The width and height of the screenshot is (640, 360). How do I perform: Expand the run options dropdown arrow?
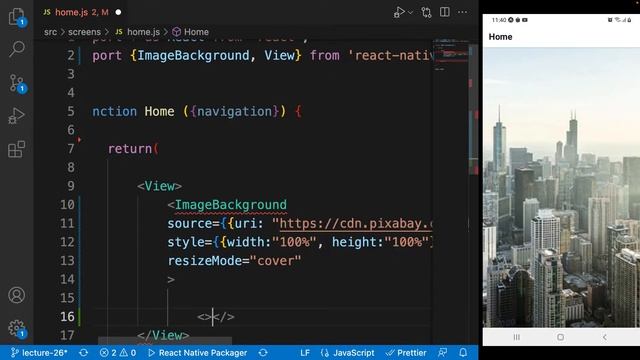[411, 13]
